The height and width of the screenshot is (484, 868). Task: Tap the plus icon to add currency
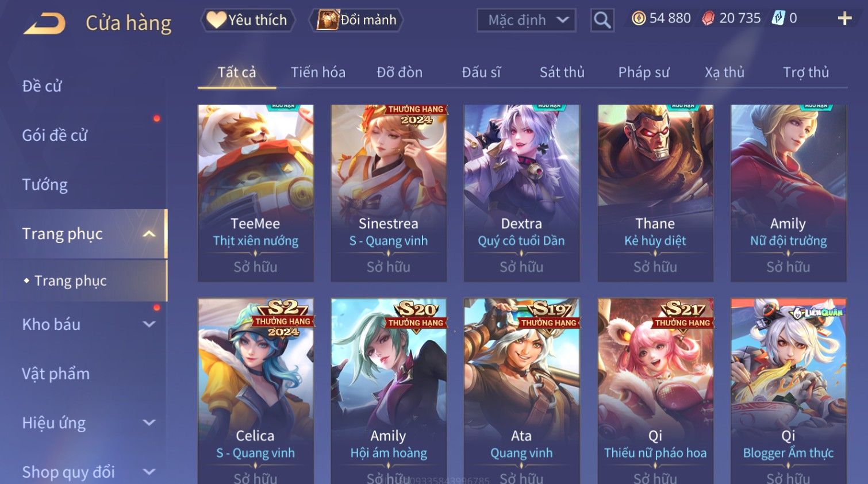[x=844, y=19]
